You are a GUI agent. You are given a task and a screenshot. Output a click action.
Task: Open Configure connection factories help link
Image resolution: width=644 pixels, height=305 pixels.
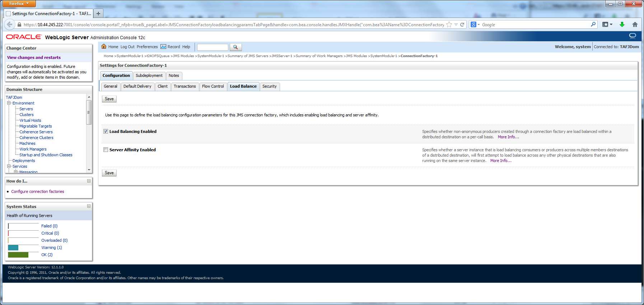coord(38,191)
